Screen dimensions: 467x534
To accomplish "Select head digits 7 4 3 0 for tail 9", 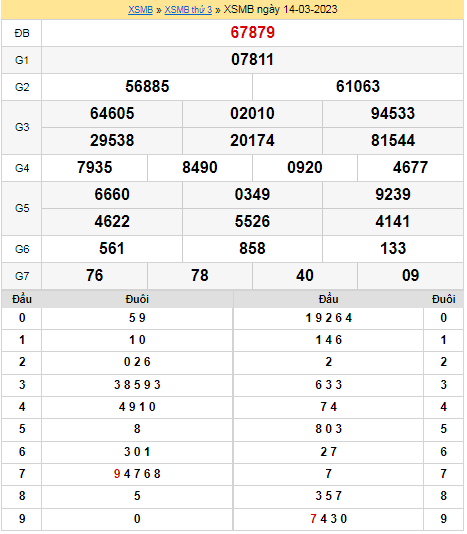I will [329, 519].
